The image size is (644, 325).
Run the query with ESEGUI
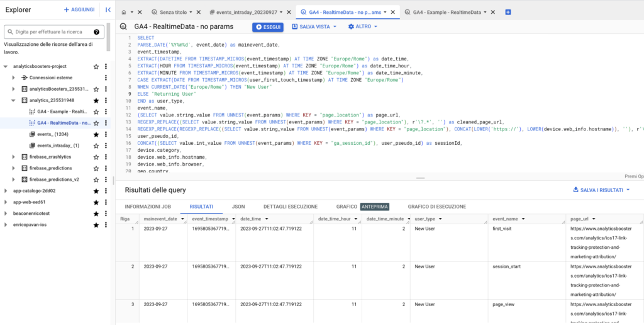pyautogui.click(x=267, y=26)
